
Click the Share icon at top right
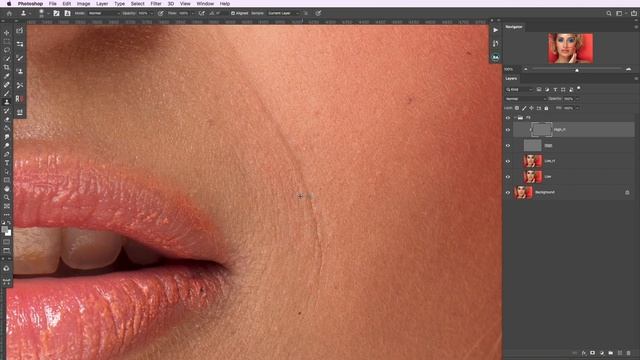(634, 13)
